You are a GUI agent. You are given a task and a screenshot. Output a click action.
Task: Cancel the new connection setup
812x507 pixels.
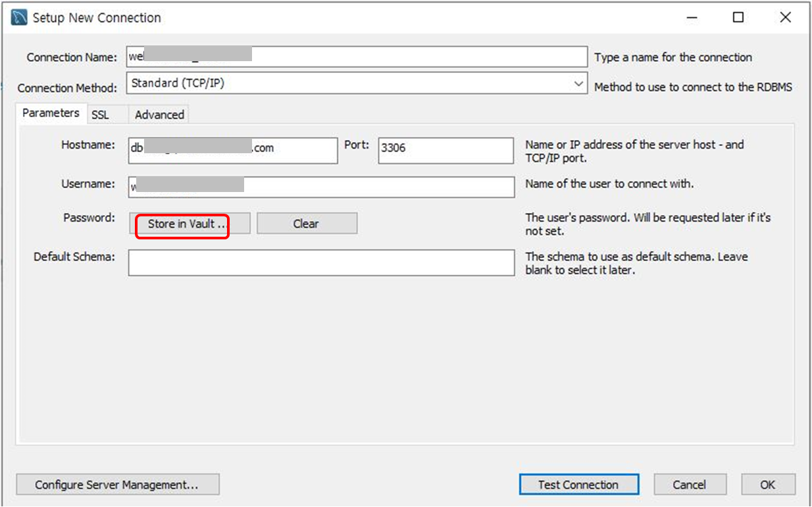click(x=690, y=484)
